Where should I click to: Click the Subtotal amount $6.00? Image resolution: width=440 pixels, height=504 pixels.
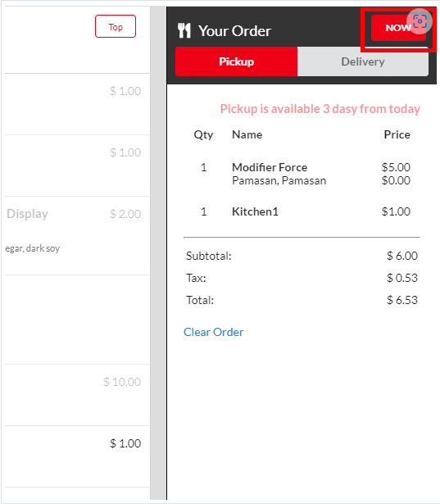tap(402, 256)
